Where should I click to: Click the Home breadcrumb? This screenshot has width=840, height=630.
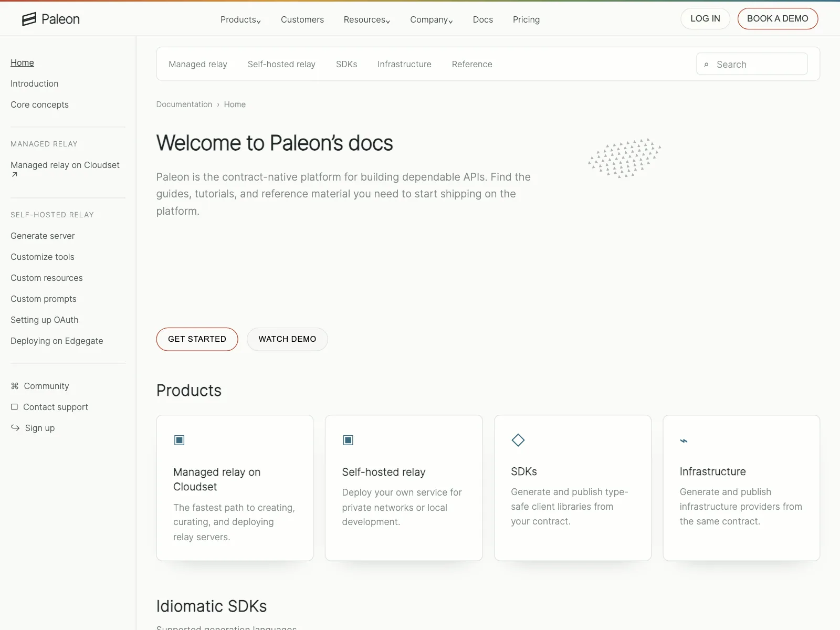click(235, 104)
